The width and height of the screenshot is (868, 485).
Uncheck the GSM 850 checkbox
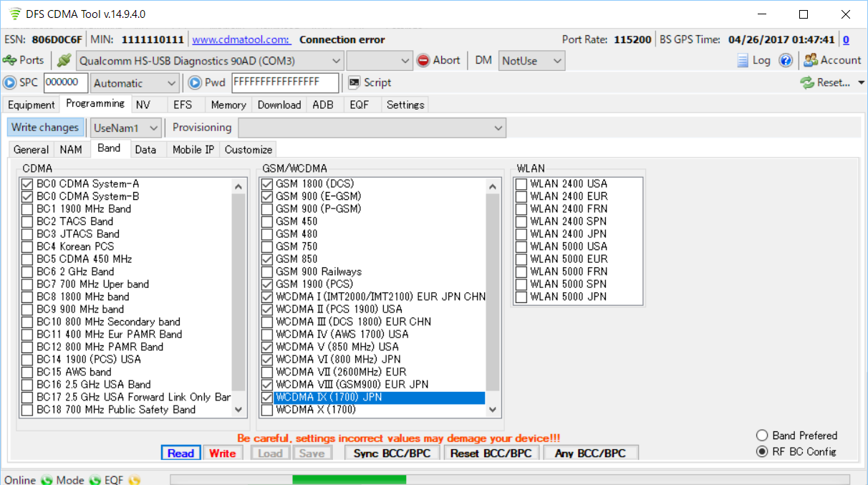(267, 259)
